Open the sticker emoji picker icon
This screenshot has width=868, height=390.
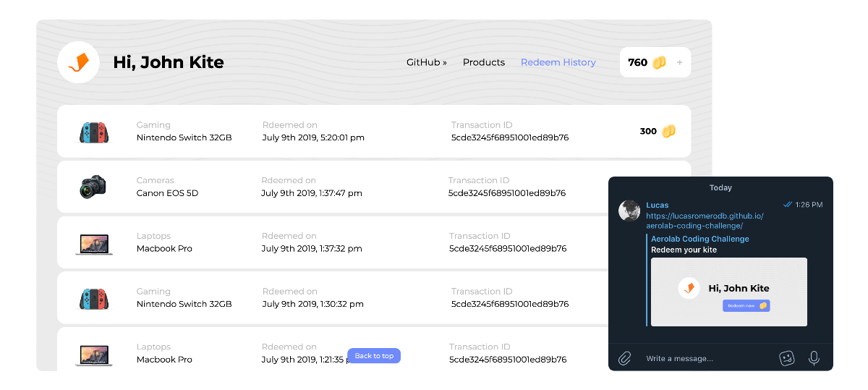tap(787, 358)
